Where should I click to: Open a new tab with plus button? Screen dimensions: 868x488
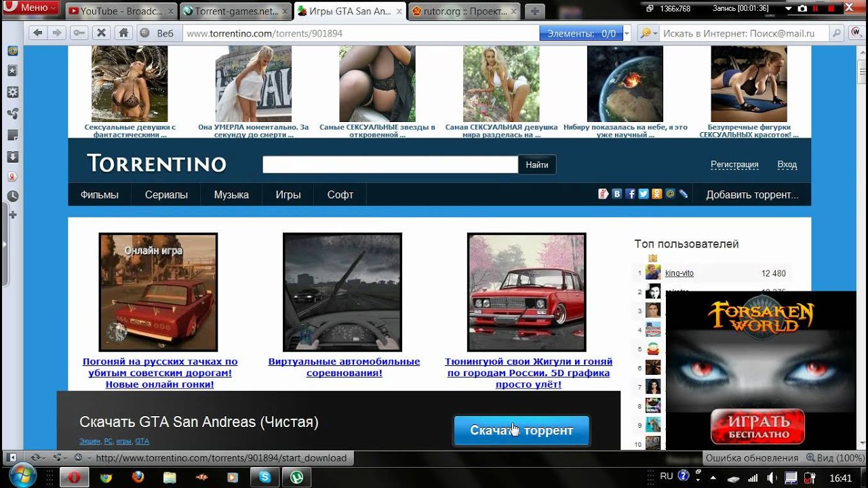click(536, 11)
